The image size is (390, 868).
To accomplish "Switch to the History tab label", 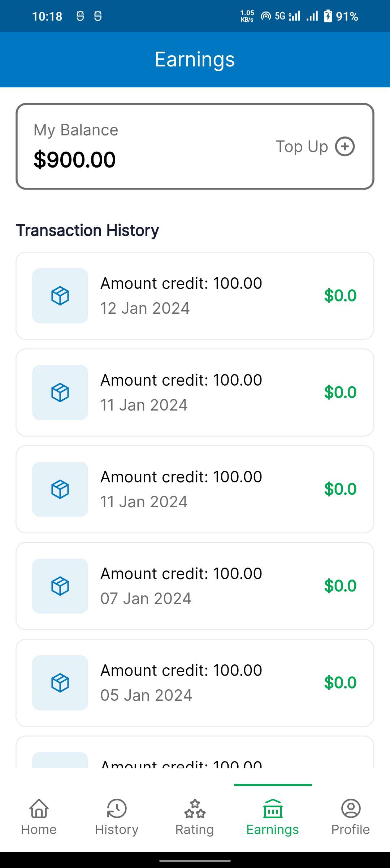I will (117, 830).
